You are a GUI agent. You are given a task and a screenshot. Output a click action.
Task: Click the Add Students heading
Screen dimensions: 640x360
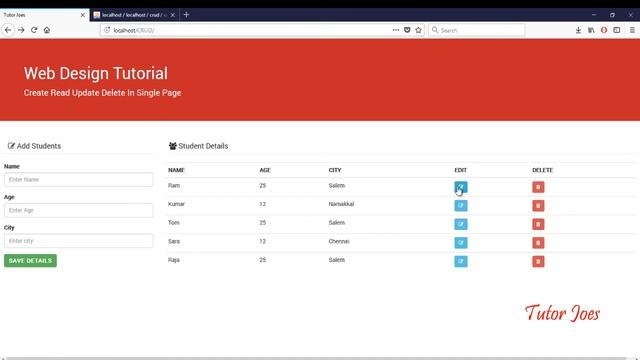(x=34, y=146)
